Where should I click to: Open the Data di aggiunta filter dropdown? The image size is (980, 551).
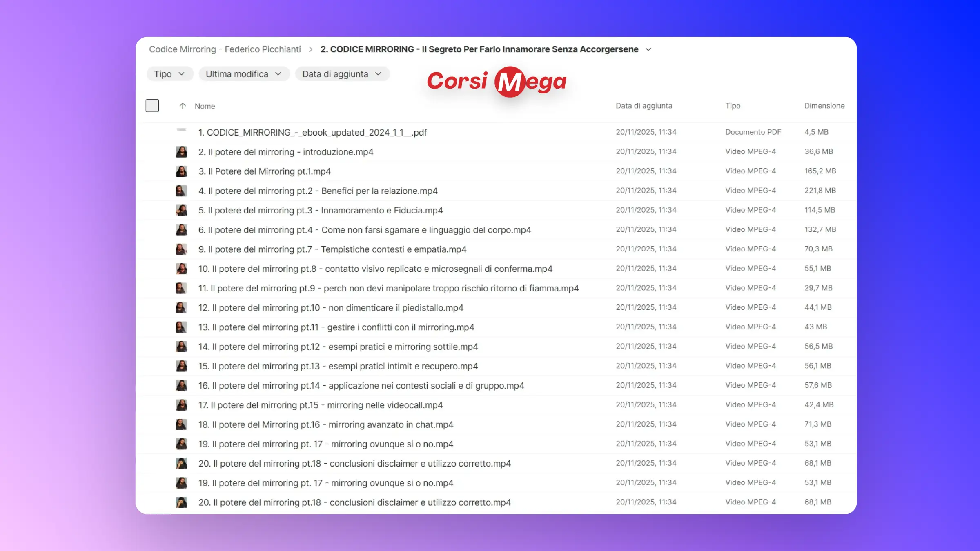point(342,74)
